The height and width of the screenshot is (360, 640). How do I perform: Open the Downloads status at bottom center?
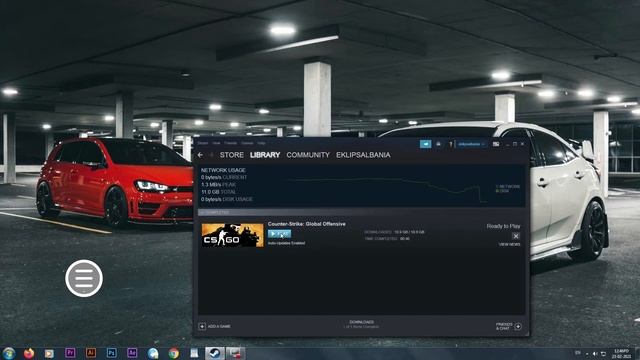tap(361, 324)
